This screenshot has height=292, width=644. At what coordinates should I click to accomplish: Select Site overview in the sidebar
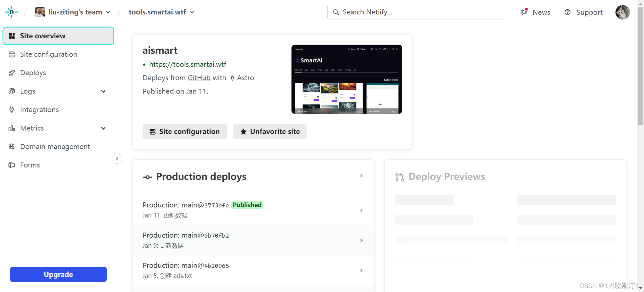58,36
